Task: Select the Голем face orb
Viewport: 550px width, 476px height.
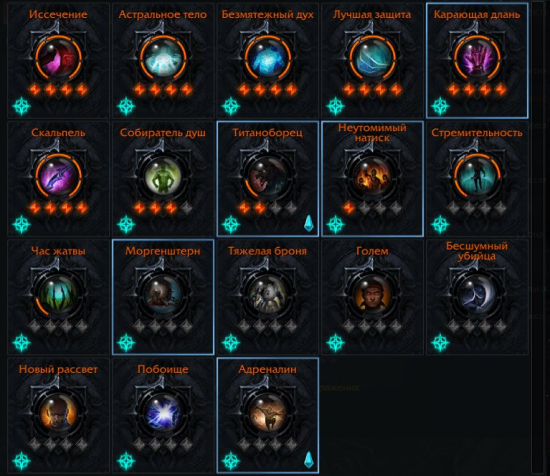Action: tap(372, 294)
